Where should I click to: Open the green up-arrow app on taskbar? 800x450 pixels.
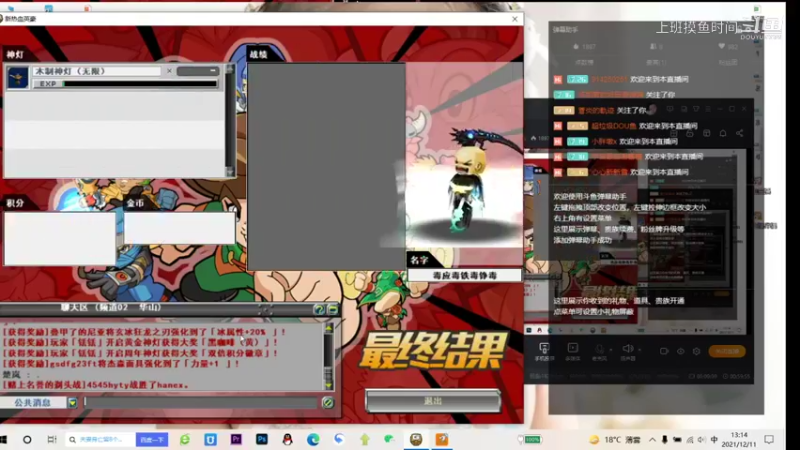pos(364,439)
